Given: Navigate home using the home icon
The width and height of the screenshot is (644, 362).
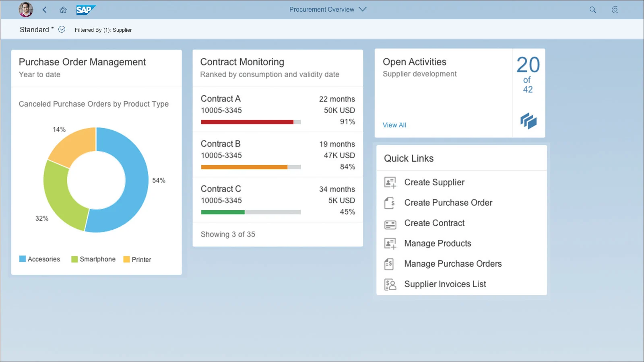Looking at the screenshot, I should [63, 9].
